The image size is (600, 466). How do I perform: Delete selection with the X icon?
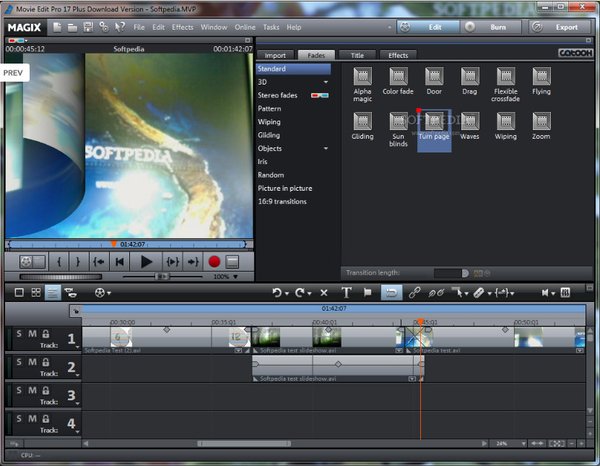(x=323, y=292)
